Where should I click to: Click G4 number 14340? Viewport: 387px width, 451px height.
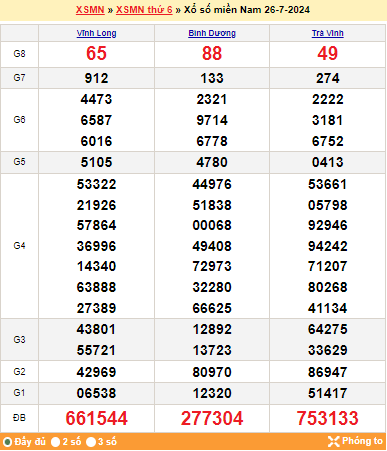(x=96, y=266)
